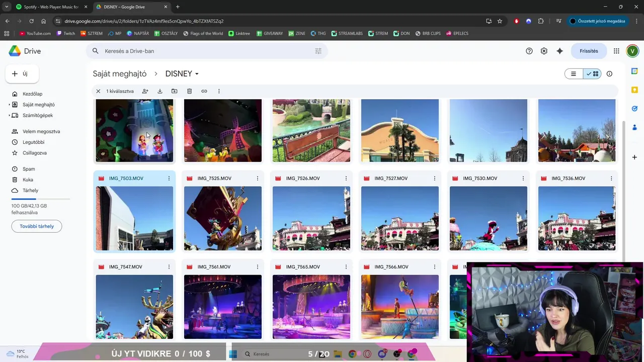The height and width of the screenshot is (362, 644).
Task: Open the Twitch bookmark
Action: pos(66,33)
